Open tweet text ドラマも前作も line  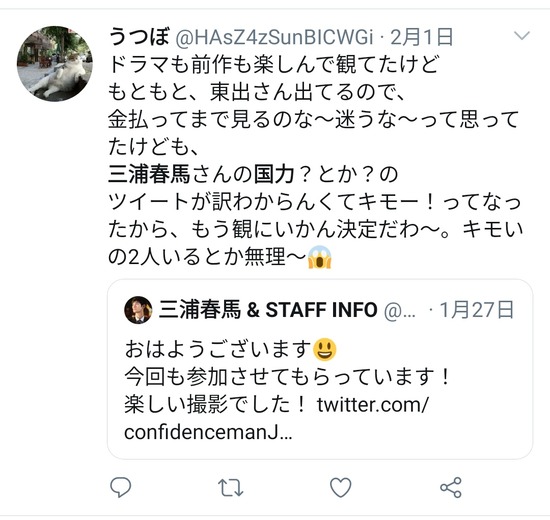click(274, 65)
